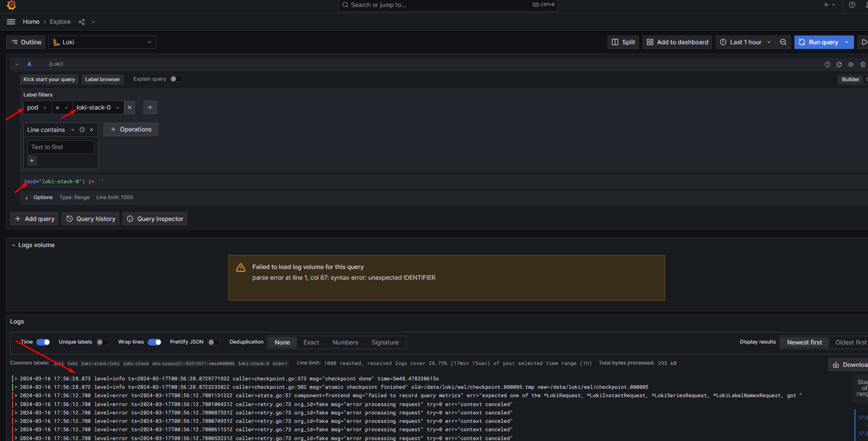Open the pod label dropdown
868x441 pixels.
pos(37,107)
